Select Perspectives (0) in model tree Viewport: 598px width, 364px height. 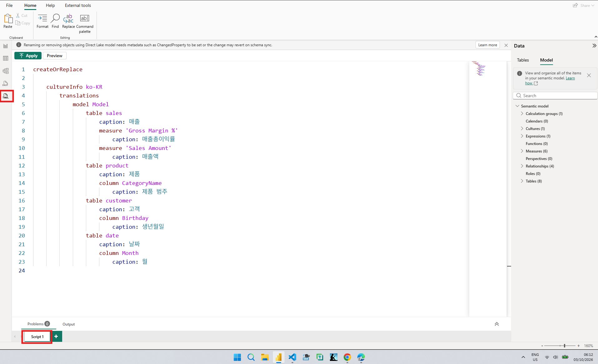click(x=539, y=159)
